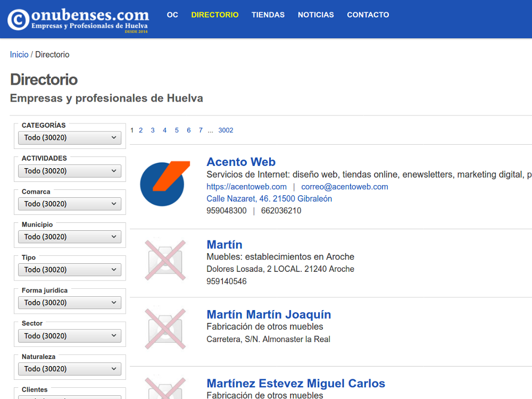Open the Naturaleza filter dropdown

coord(70,369)
